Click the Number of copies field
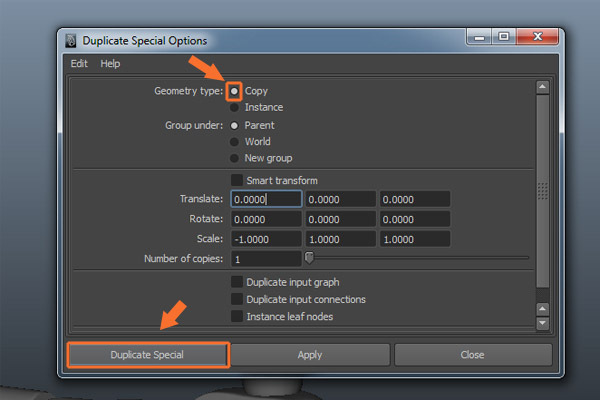Screen dimensions: 600x400 pyautogui.click(x=266, y=259)
